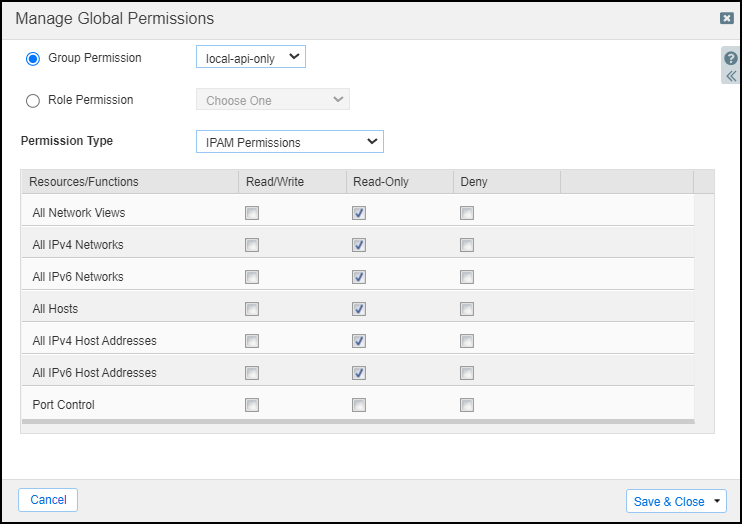The height and width of the screenshot is (524, 742).
Task: Click the Resources/Functions column header
Action: pos(84,182)
